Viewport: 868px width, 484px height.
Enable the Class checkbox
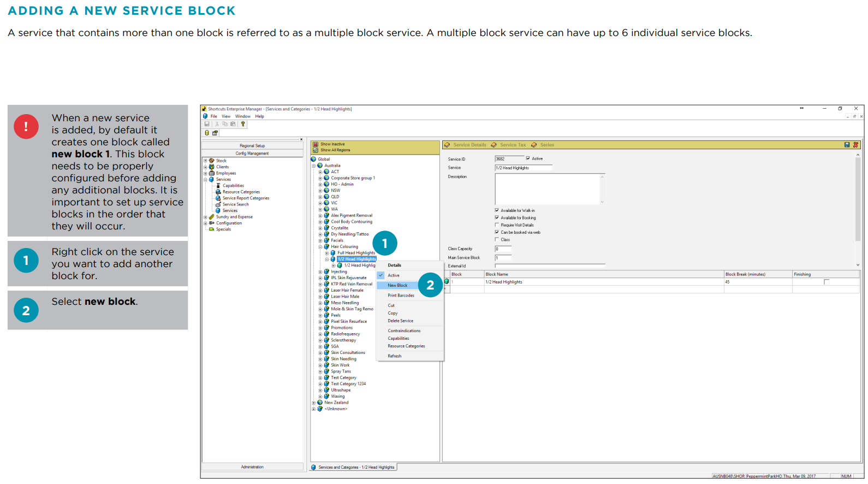(x=497, y=239)
